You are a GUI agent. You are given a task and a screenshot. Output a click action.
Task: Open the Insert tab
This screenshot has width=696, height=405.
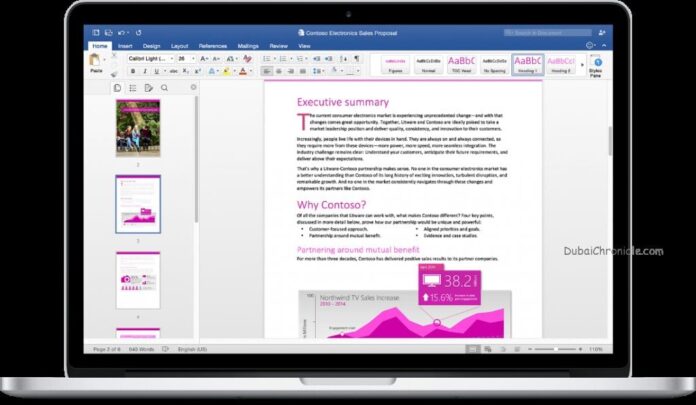(x=125, y=46)
